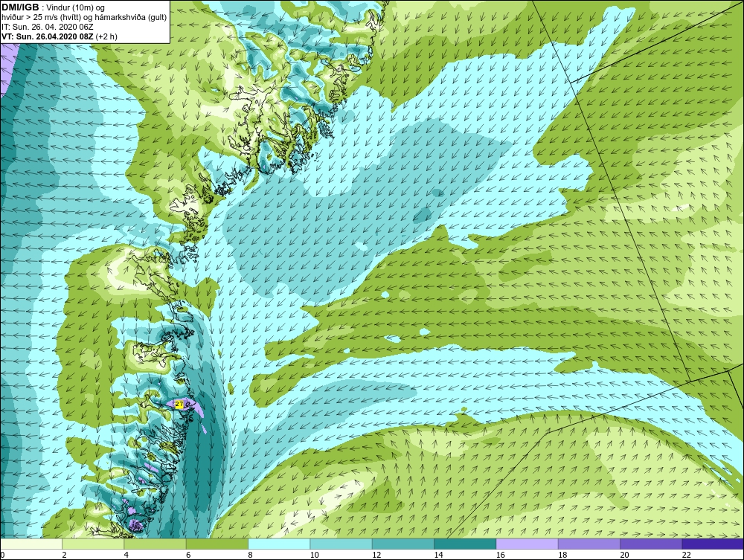Click the '0' scale label
Viewport: 744px width, 560px height.
[x=2, y=555]
